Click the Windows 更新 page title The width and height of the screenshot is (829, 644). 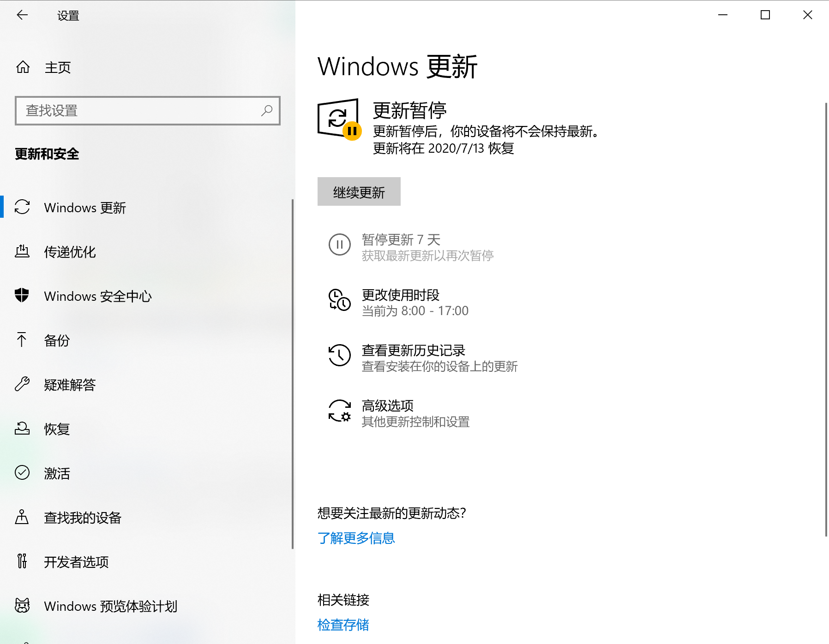click(397, 66)
